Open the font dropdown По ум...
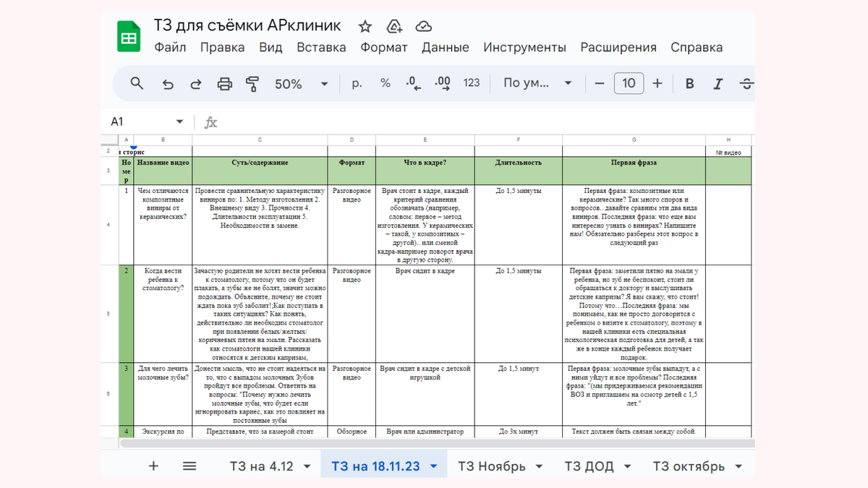868x488 pixels. (536, 82)
